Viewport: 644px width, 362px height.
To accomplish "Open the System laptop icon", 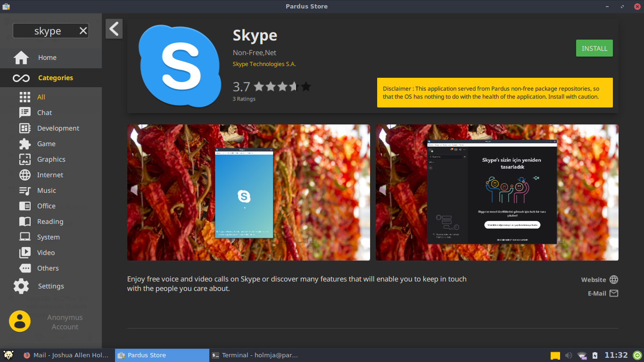I will (25, 237).
